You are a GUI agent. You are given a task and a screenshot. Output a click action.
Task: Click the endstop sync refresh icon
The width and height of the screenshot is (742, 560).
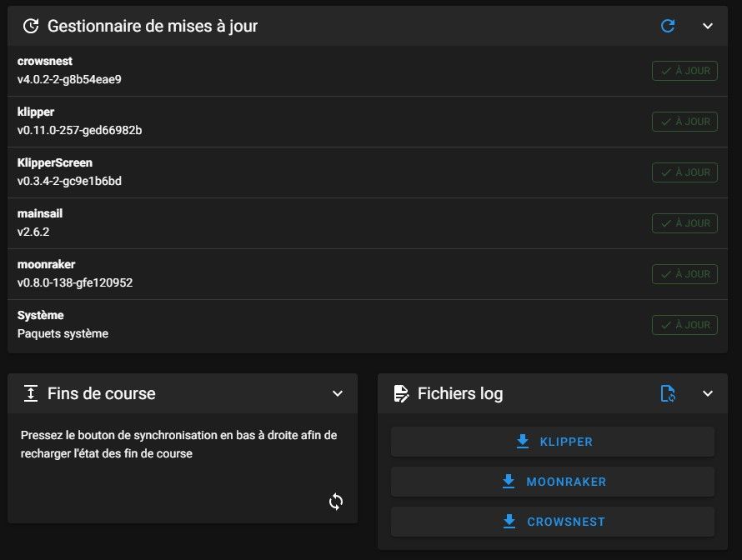336,502
